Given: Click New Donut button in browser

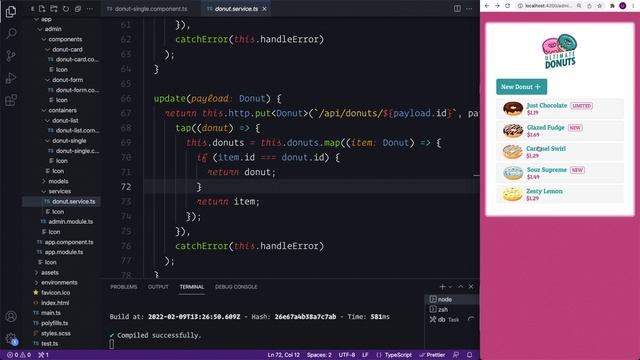Looking at the screenshot, I should [x=521, y=87].
